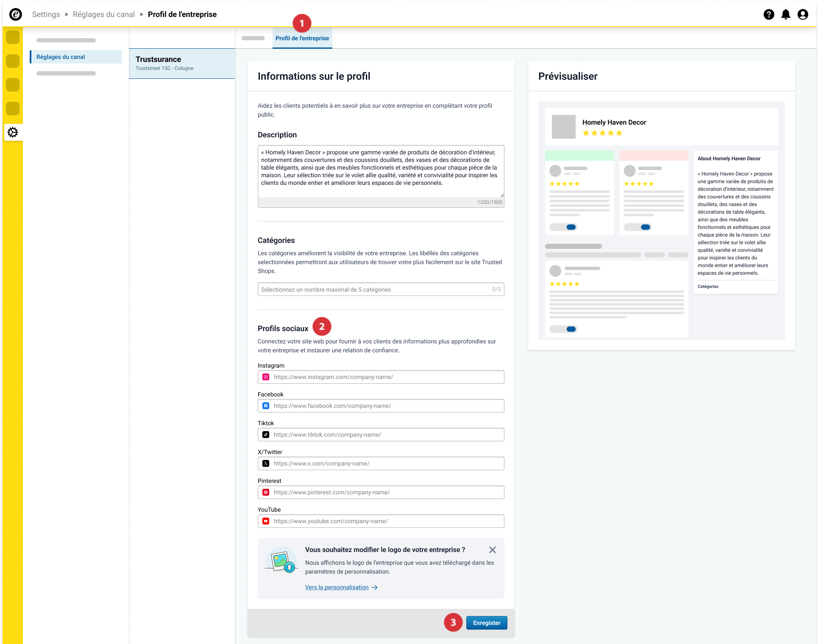Click the YouTube icon in the field
Screen dimensions: 819x644
(266, 521)
